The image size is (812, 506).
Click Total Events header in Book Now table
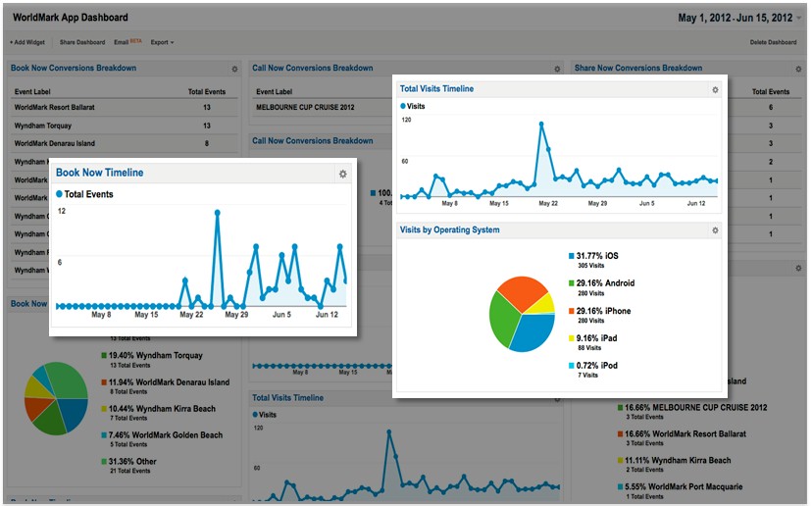[x=207, y=91]
